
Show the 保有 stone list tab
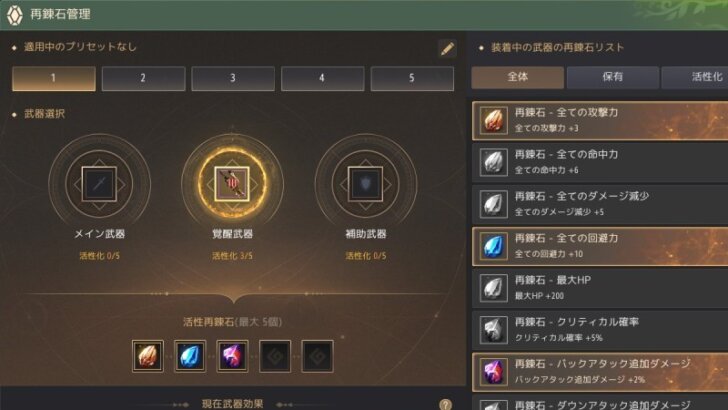(x=612, y=77)
